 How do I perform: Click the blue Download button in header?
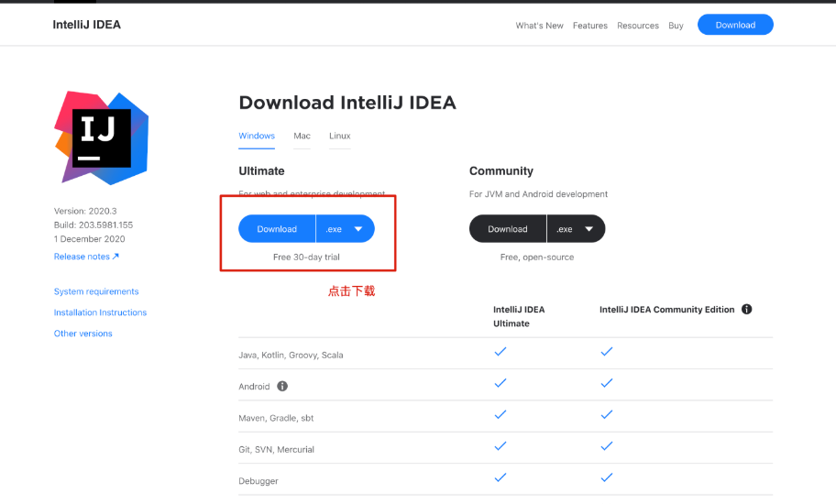coord(735,25)
